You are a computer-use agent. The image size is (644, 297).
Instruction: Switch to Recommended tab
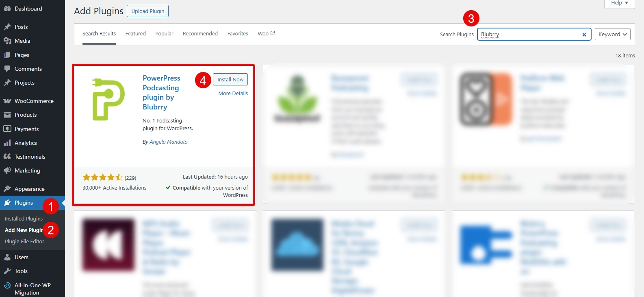(x=200, y=33)
